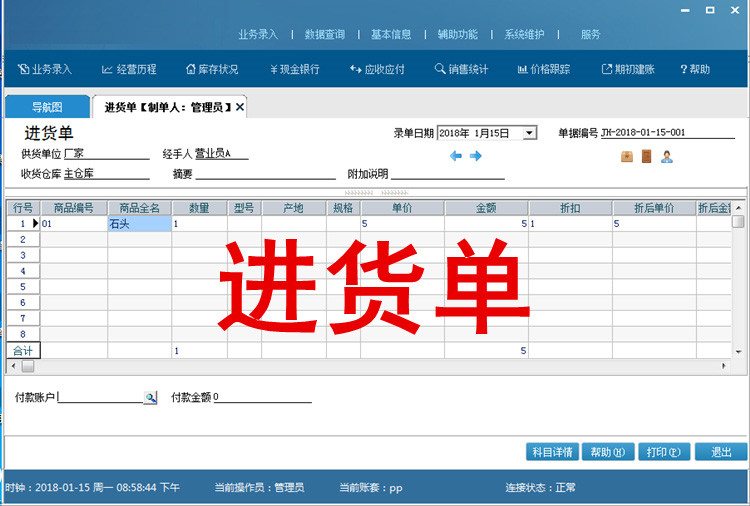Select the 石头 cell in 商品全名 column

[139, 224]
